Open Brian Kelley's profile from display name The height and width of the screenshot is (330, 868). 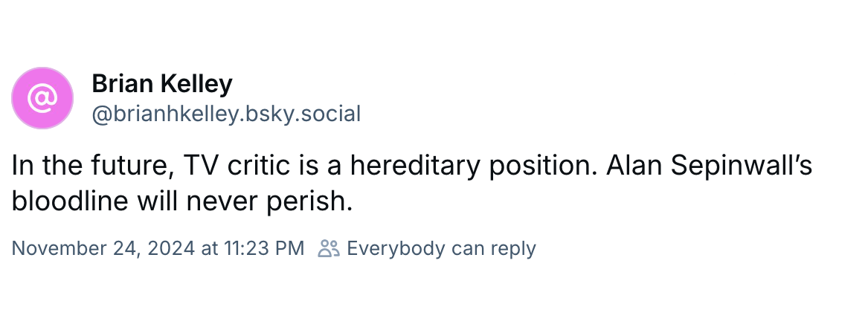pos(161,84)
